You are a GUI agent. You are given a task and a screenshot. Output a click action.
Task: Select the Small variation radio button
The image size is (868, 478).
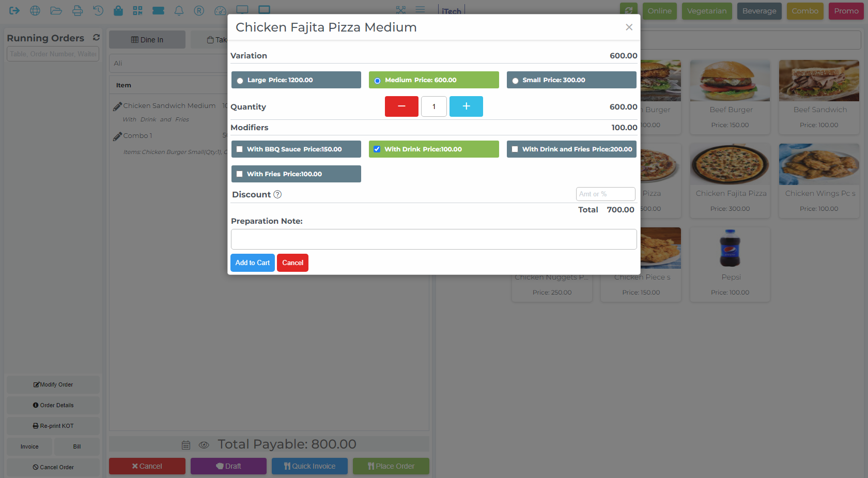pyautogui.click(x=515, y=81)
